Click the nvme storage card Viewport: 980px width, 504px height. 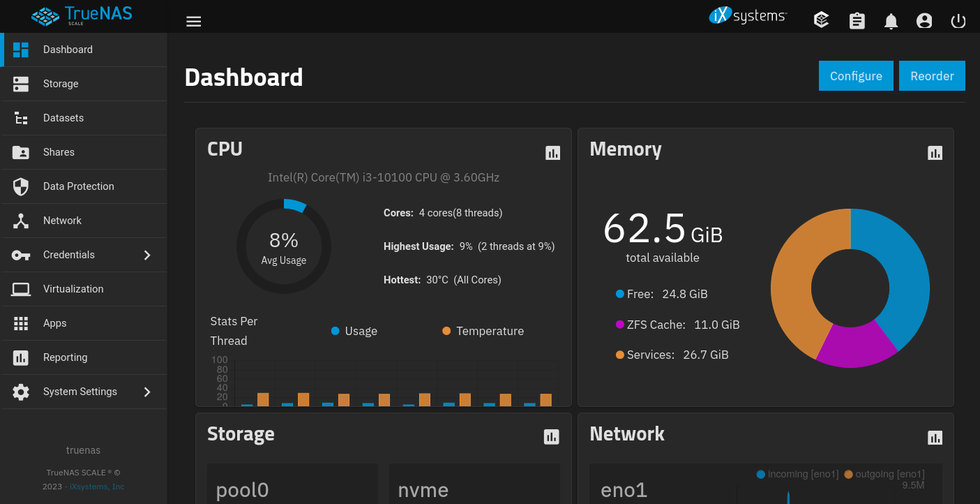[x=474, y=484]
